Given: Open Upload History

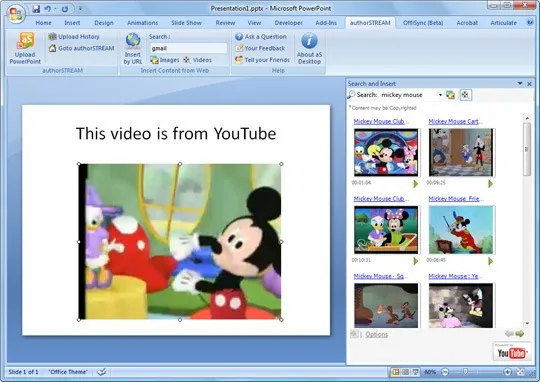Looking at the screenshot, I should coord(74,37).
